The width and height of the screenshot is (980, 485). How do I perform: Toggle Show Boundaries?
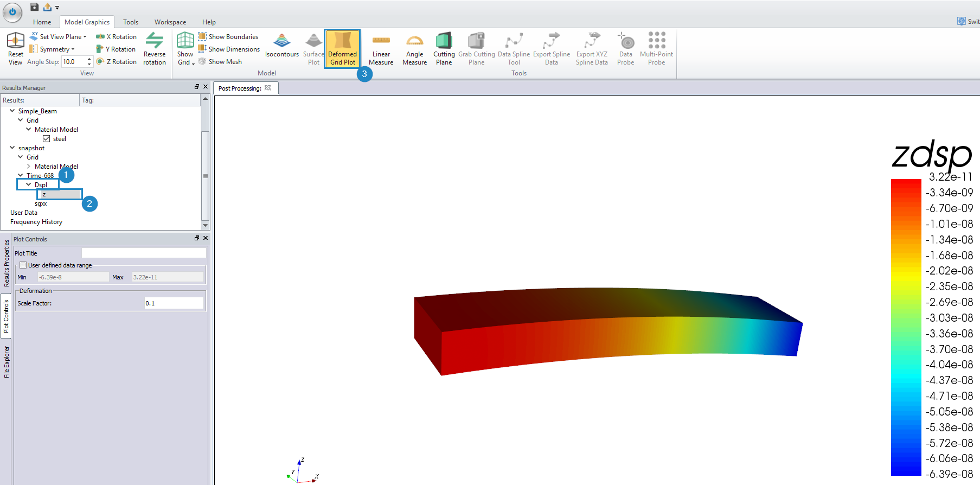pos(228,36)
